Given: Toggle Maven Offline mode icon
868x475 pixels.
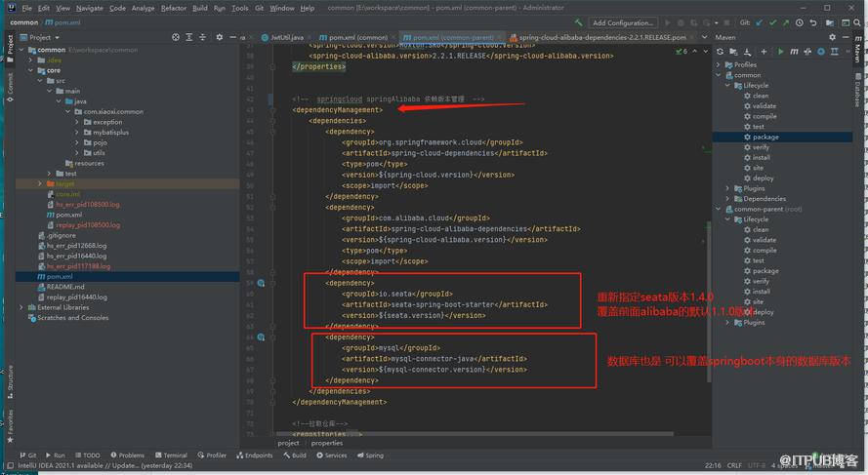Looking at the screenshot, I should pyautogui.click(x=807, y=52).
